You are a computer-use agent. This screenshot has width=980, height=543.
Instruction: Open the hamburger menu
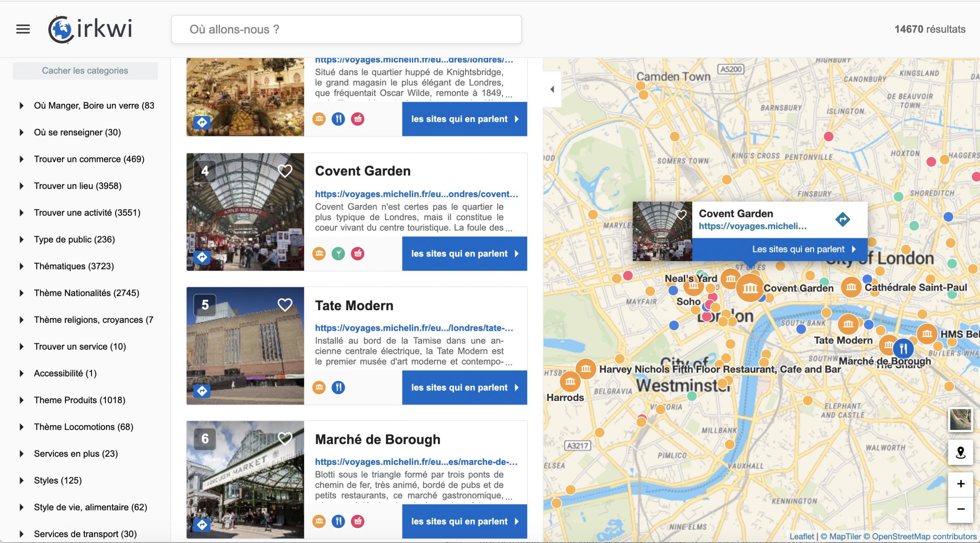click(23, 29)
